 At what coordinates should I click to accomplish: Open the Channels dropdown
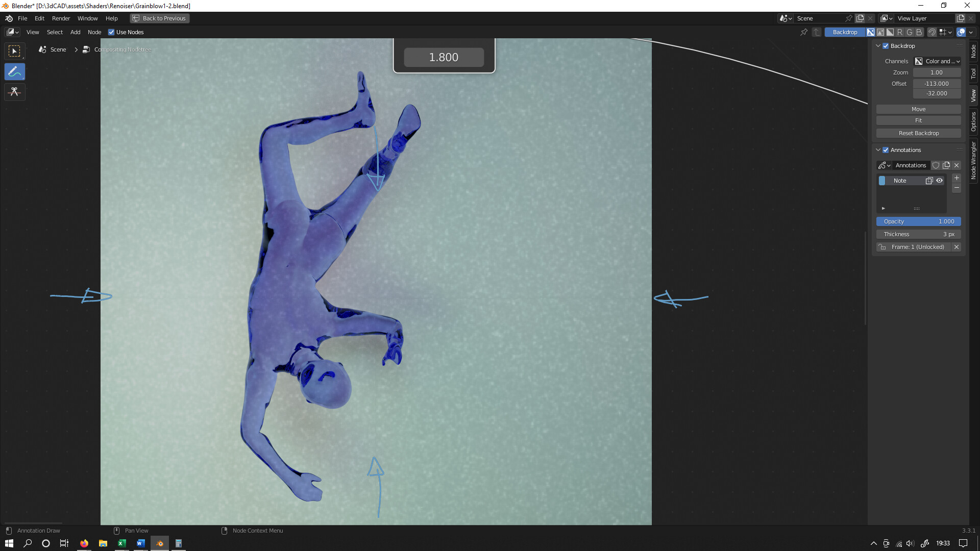pos(937,61)
